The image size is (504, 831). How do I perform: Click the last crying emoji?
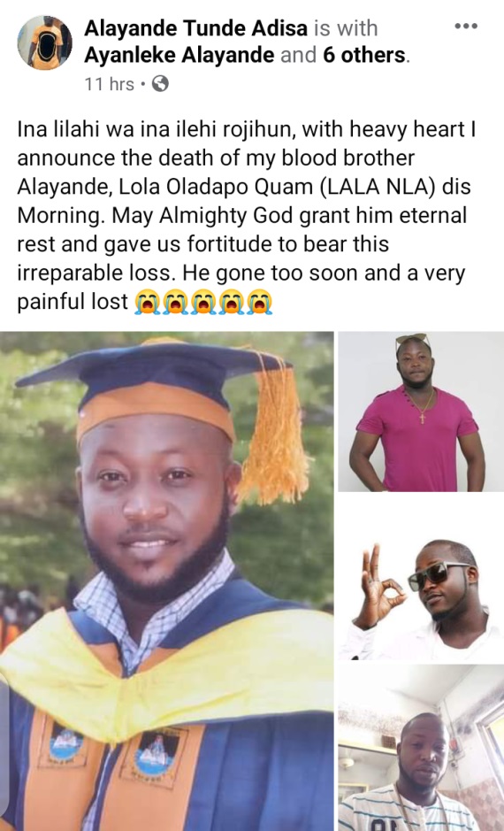coord(259,302)
